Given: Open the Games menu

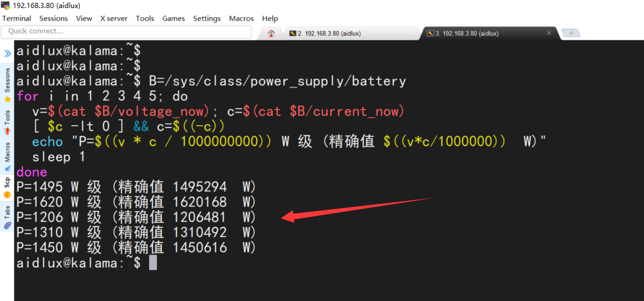Looking at the screenshot, I should coord(173,18).
